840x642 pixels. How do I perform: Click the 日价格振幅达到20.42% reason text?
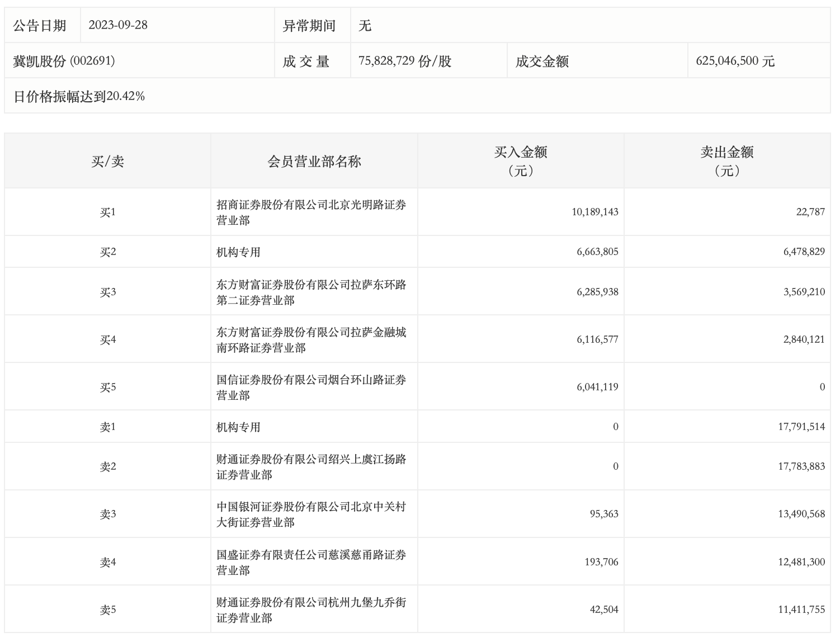pyautogui.click(x=79, y=96)
